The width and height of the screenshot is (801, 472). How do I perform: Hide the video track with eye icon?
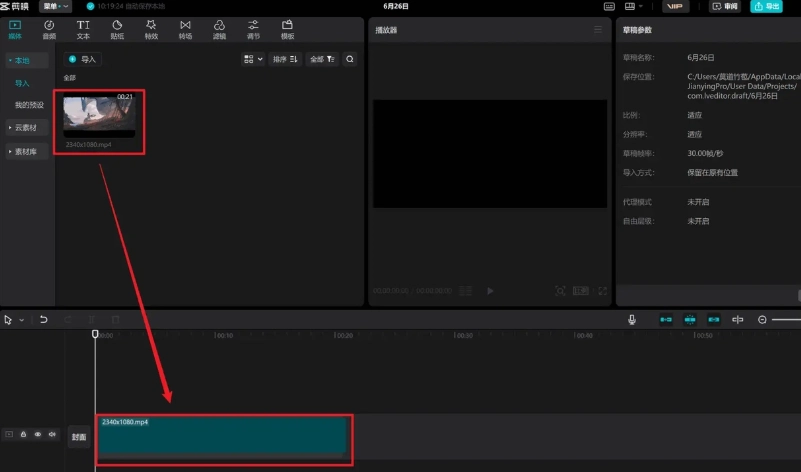[38, 435]
